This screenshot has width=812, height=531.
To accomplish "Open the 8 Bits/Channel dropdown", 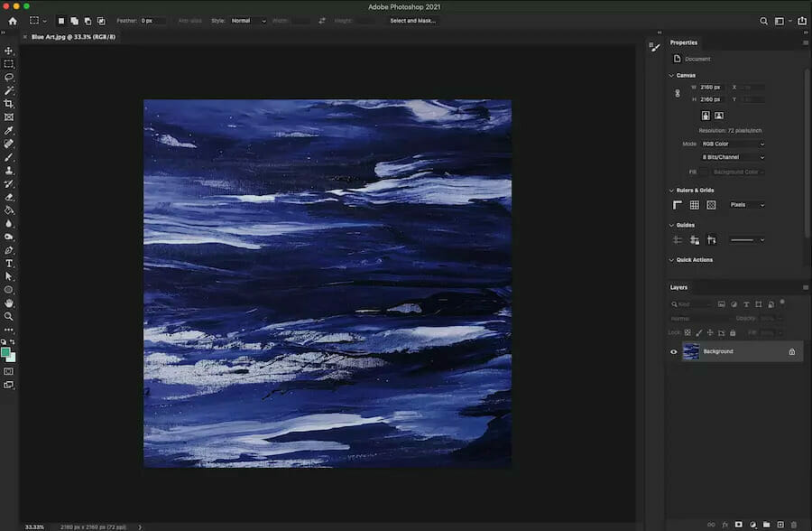I will (x=731, y=157).
